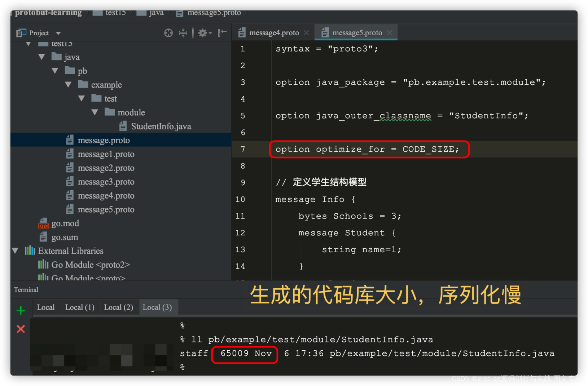Switch to the message4.proto editor tab
Image resolution: width=588 pixels, height=386 pixels.
[x=274, y=33]
